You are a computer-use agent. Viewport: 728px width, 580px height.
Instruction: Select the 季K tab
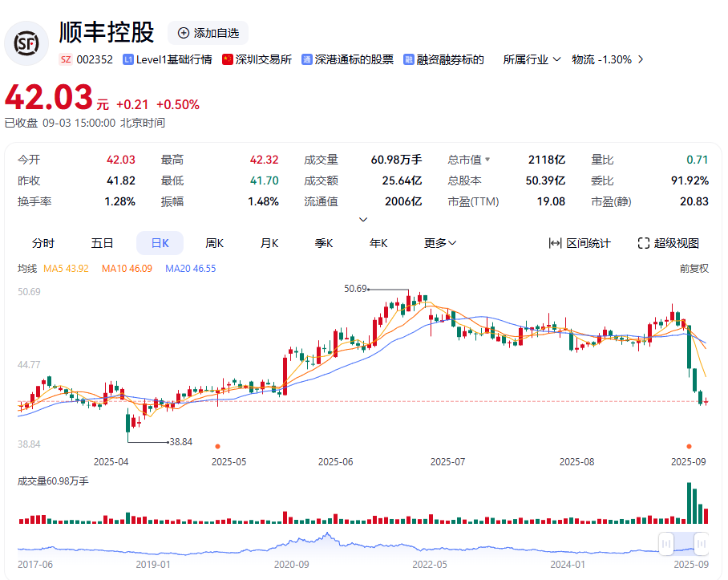pyautogui.click(x=324, y=243)
